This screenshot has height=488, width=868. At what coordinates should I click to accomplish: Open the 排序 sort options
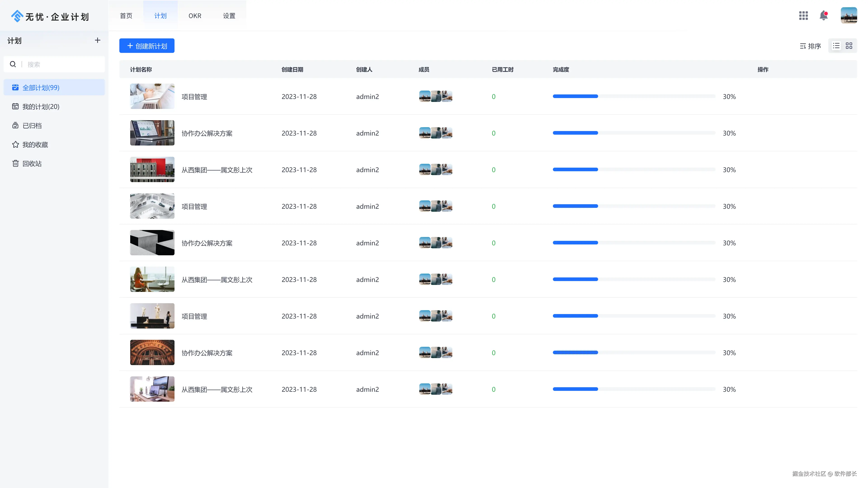(810, 46)
